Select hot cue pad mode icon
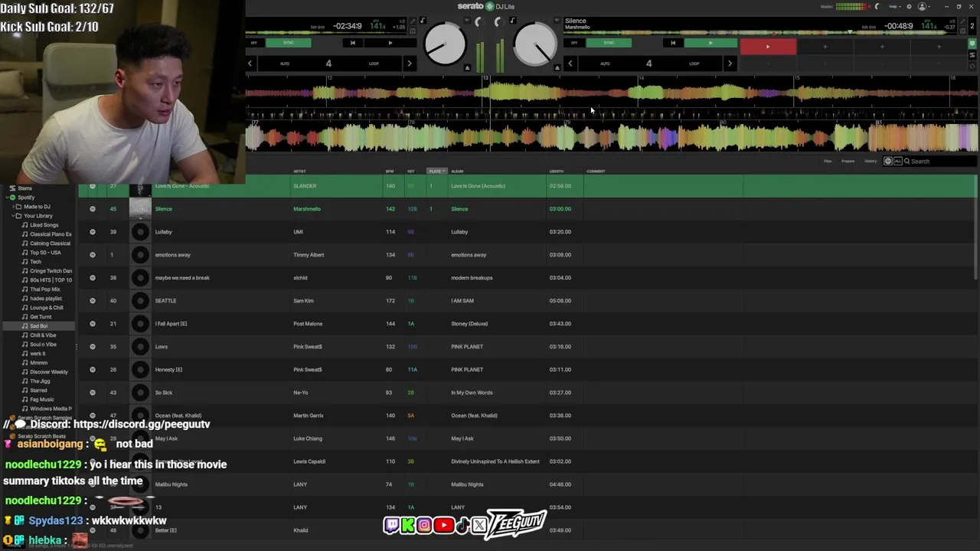This screenshot has height=551, width=980. 973,44
